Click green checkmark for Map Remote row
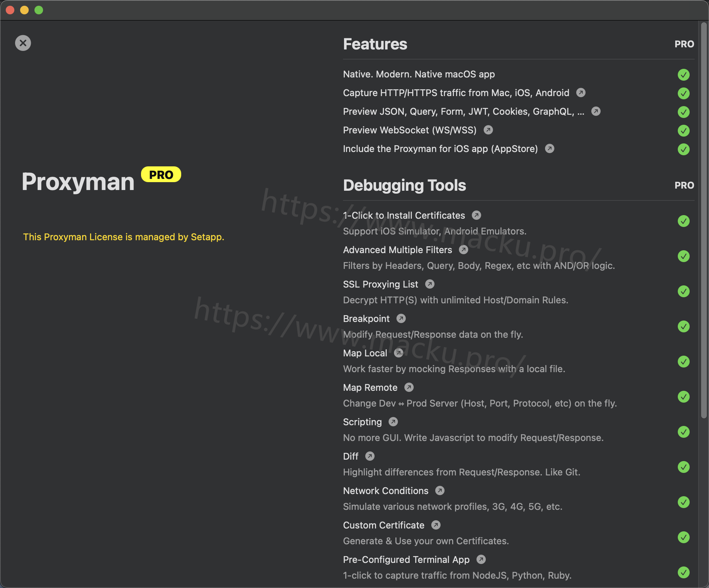Viewport: 709px width, 588px height. point(684,397)
